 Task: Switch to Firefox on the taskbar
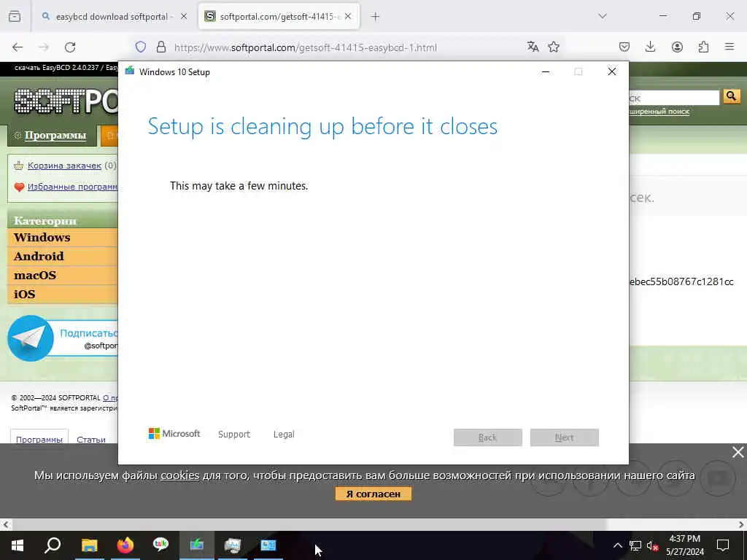tap(125, 545)
